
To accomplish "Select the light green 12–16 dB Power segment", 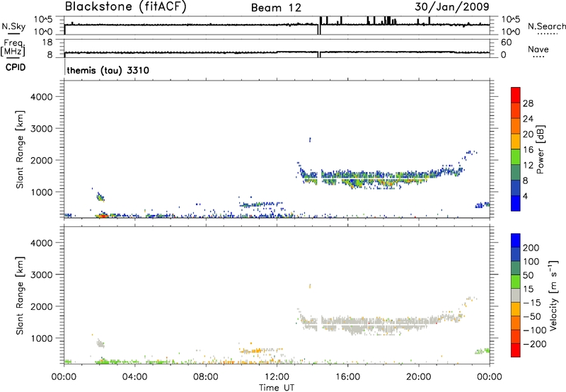I will (516, 156).
